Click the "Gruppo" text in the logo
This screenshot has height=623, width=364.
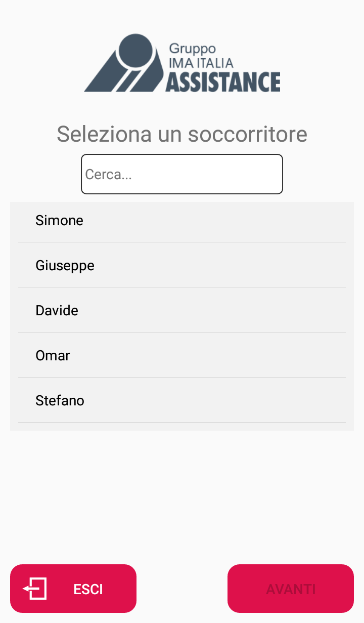[x=192, y=49]
